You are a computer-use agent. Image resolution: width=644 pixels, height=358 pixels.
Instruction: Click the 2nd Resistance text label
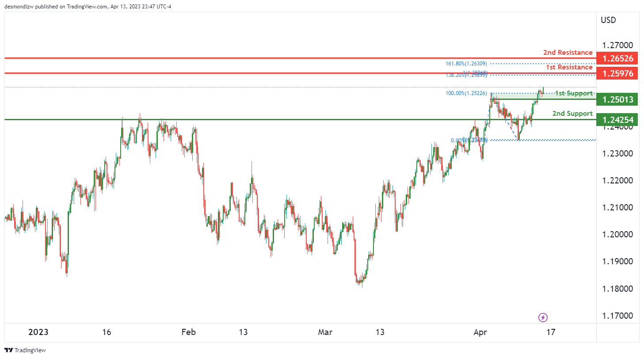(568, 53)
